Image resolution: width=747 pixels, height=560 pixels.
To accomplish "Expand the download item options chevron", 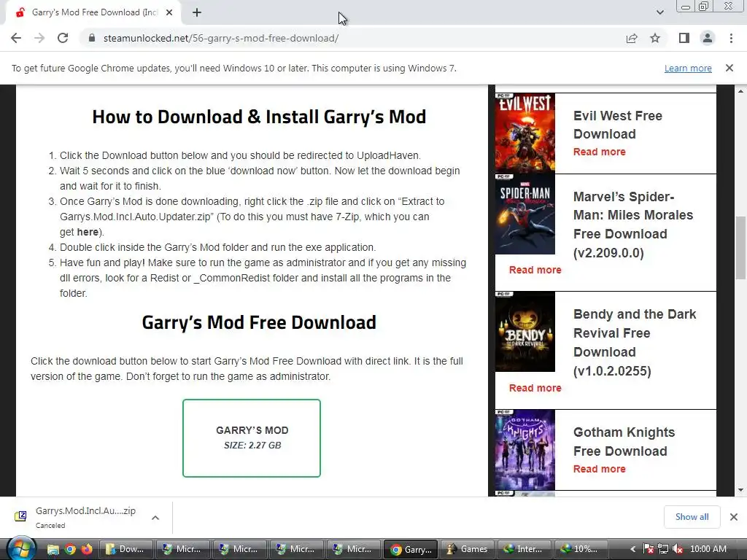I will 155,518.
